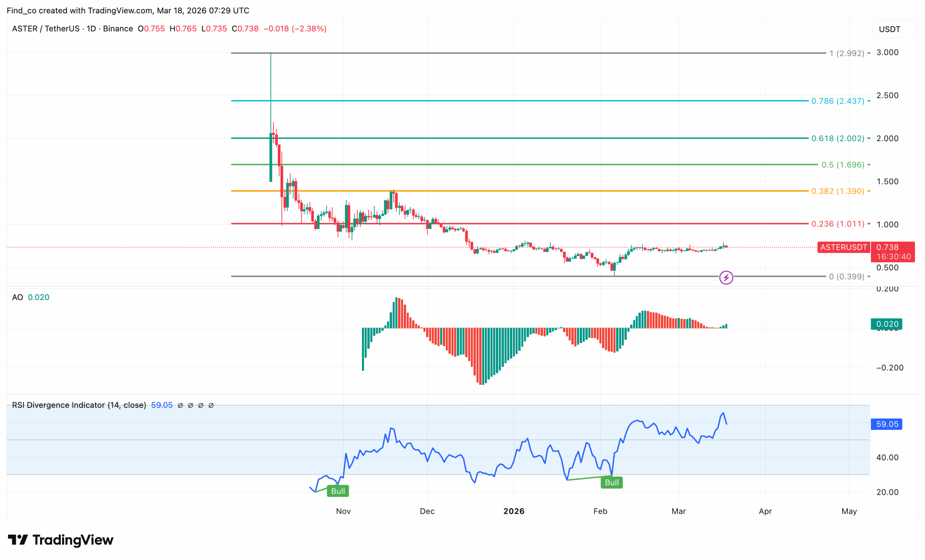Click the Fib 0.786 (2.437) level label
The image size is (925, 560).
click(x=838, y=101)
